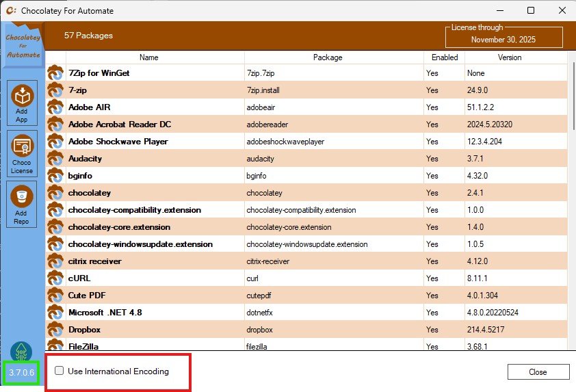Viewport: 576px width, 392px height.
Task: Click the 3.7.0.6 version label
Action: tap(22, 373)
